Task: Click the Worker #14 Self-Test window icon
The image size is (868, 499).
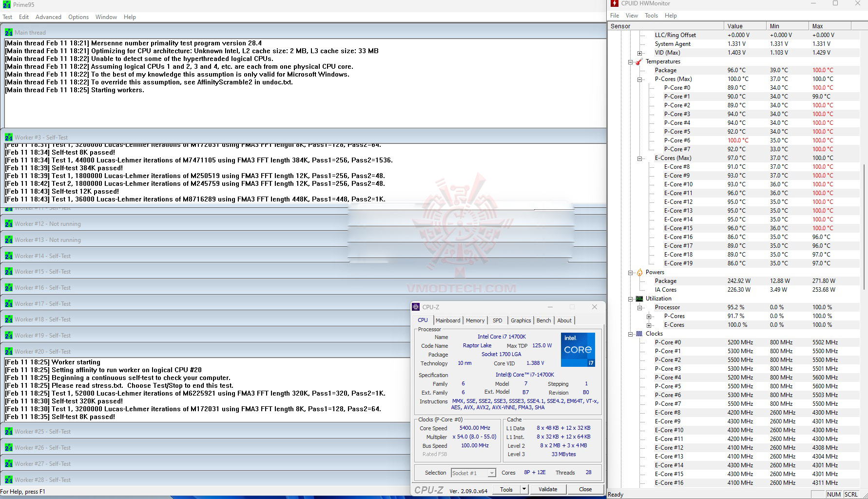Action: [9, 256]
